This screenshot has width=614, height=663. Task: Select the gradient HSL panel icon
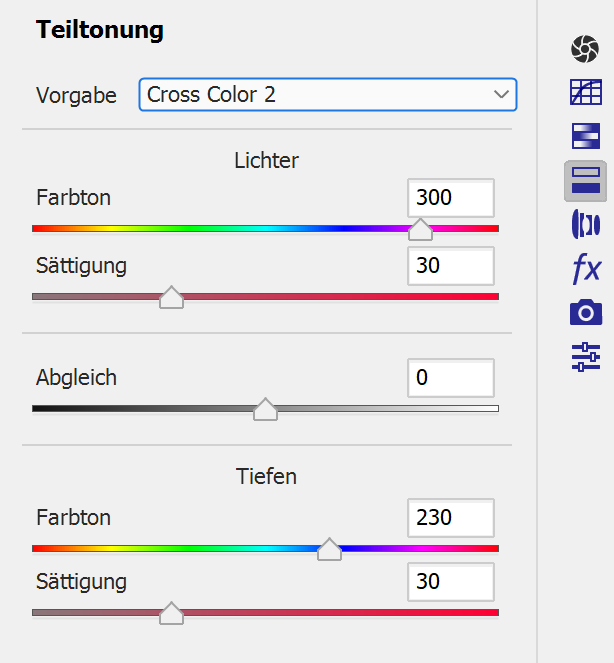(585, 136)
